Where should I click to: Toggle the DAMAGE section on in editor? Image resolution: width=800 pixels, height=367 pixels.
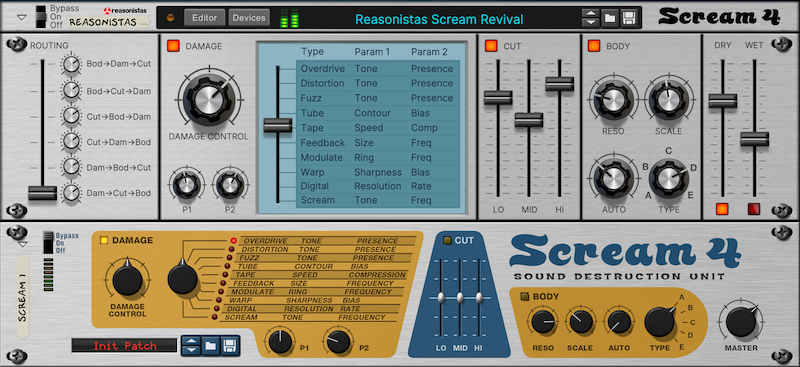173,46
